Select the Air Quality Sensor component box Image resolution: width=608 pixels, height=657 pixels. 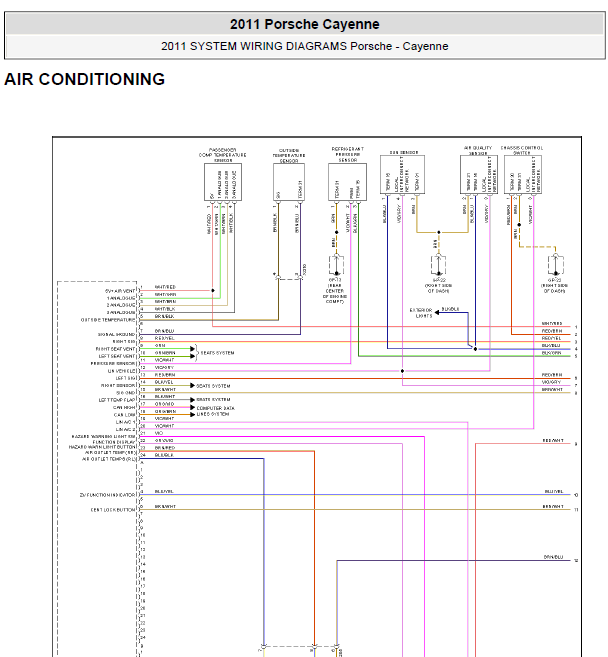(479, 175)
